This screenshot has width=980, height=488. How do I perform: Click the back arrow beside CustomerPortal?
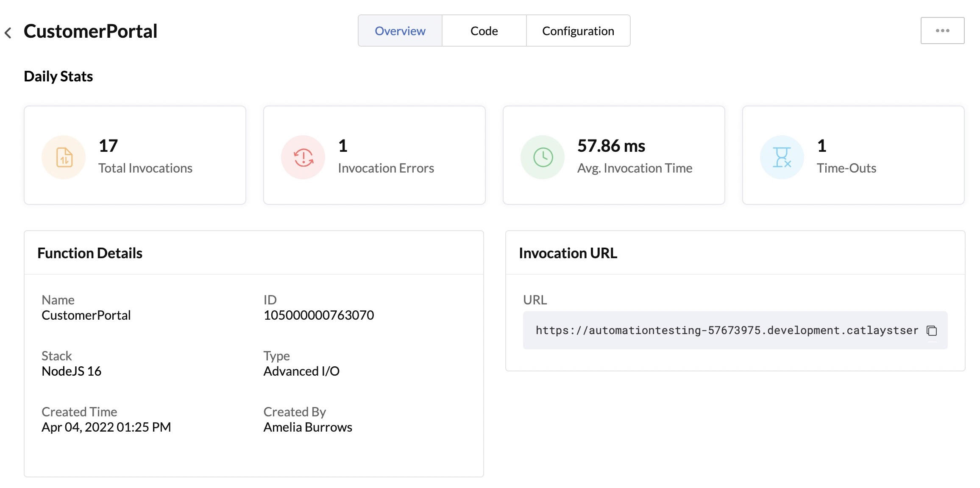8,33
